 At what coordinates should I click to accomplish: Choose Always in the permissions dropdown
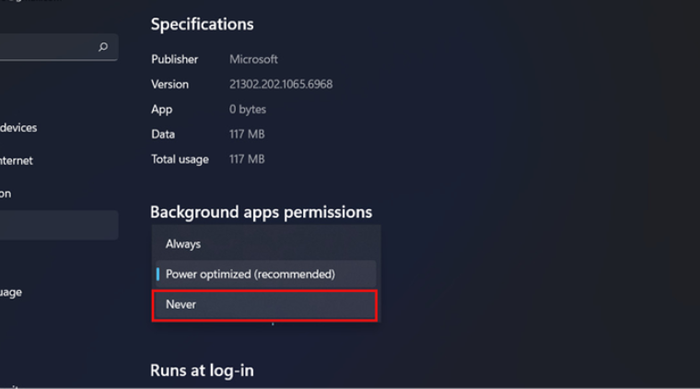[x=266, y=244]
